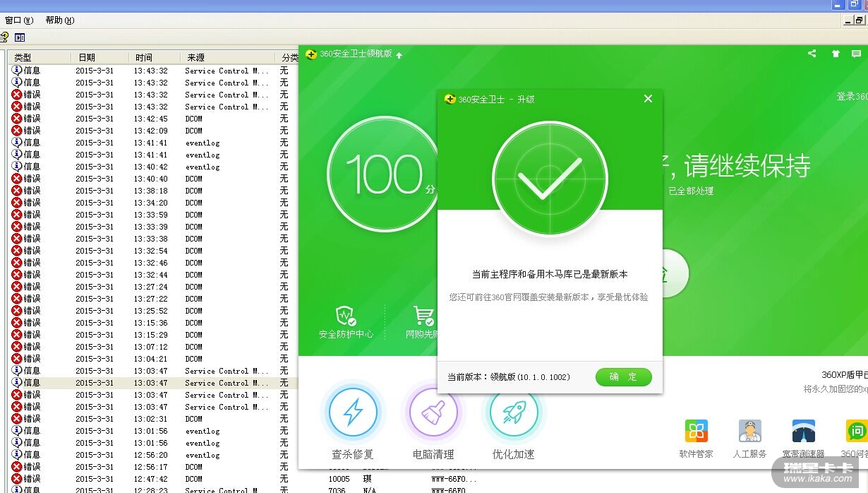Select the error event icon at 13:42:45
The height and width of the screenshot is (493, 868).
click(x=17, y=119)
